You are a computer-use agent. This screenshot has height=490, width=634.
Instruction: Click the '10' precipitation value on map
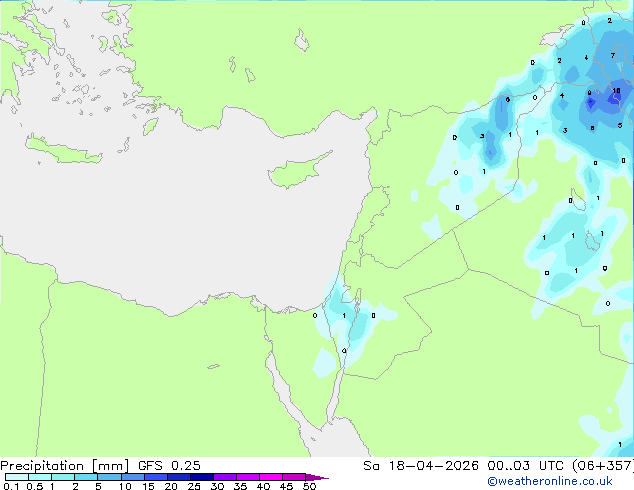(616, 91)
